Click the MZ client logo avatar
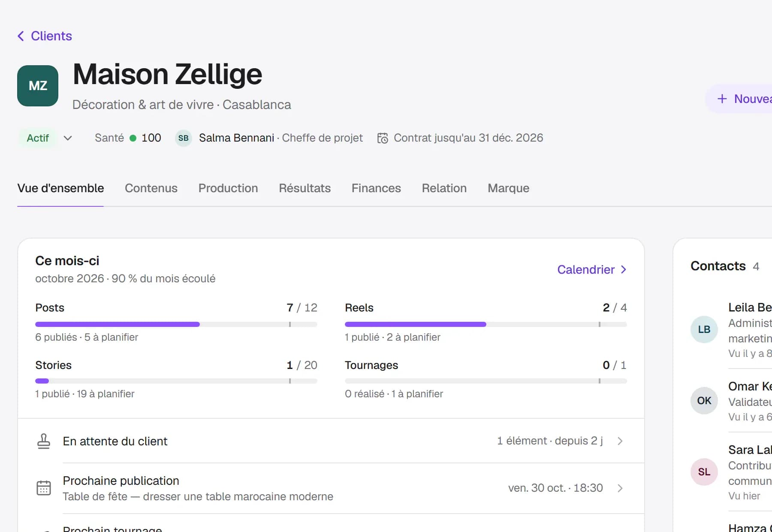Screen dimensions: 772x532 click(38, 86)
